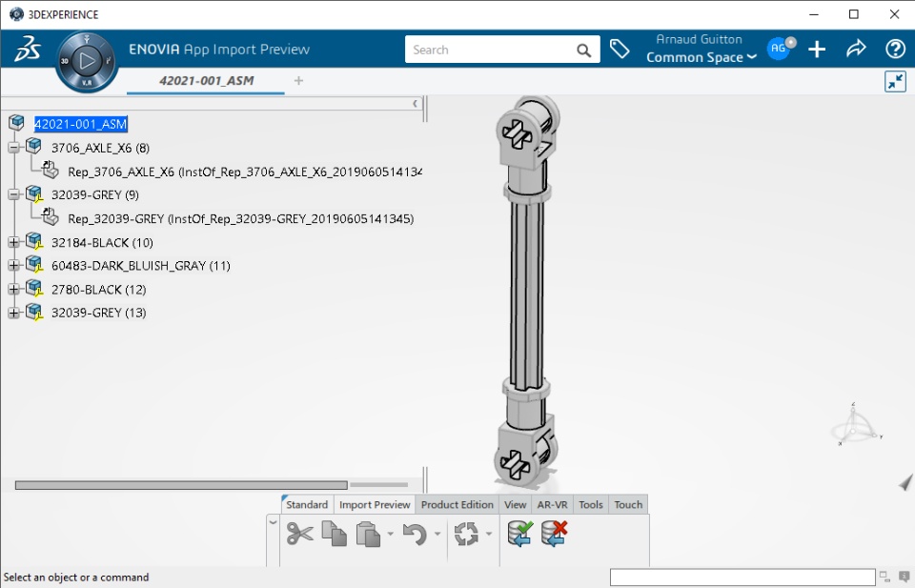
Task: Collapse the tree panel arrow
Action: click(x=415, y=103)
